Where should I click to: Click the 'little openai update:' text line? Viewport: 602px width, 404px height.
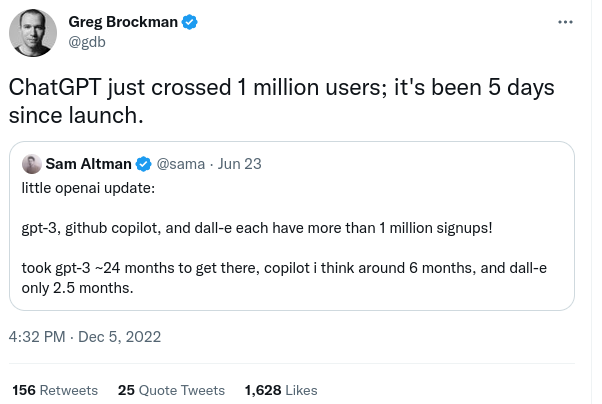88,188
